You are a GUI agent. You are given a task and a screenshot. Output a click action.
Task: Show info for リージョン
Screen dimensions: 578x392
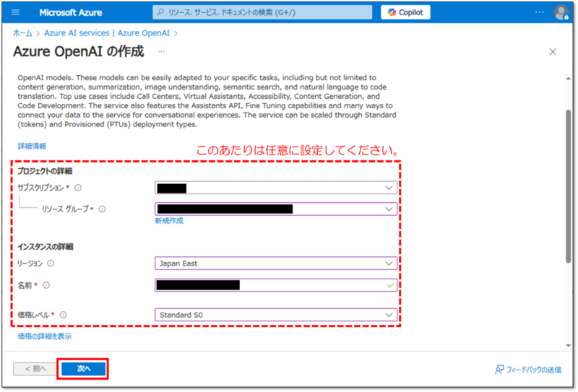[51, 263]
